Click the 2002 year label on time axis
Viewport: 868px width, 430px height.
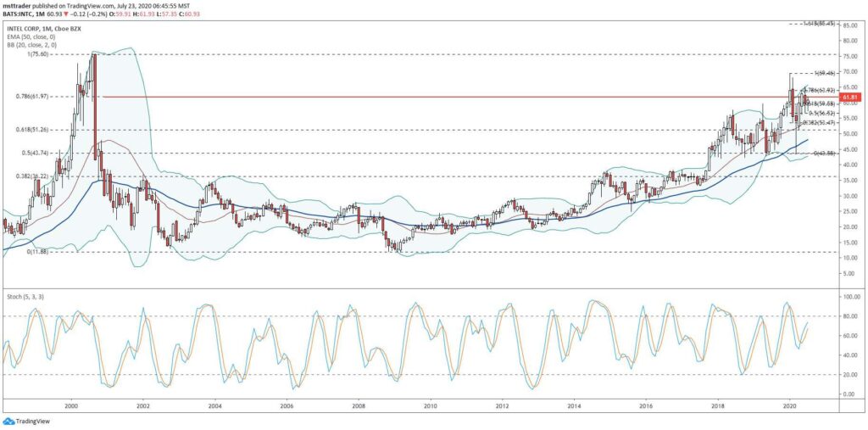[x=143, y=405]
